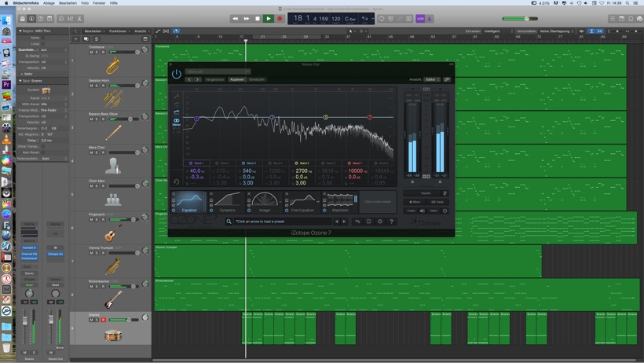Open the Foto menu
This screenshot has width=644, height=363.
85,3
